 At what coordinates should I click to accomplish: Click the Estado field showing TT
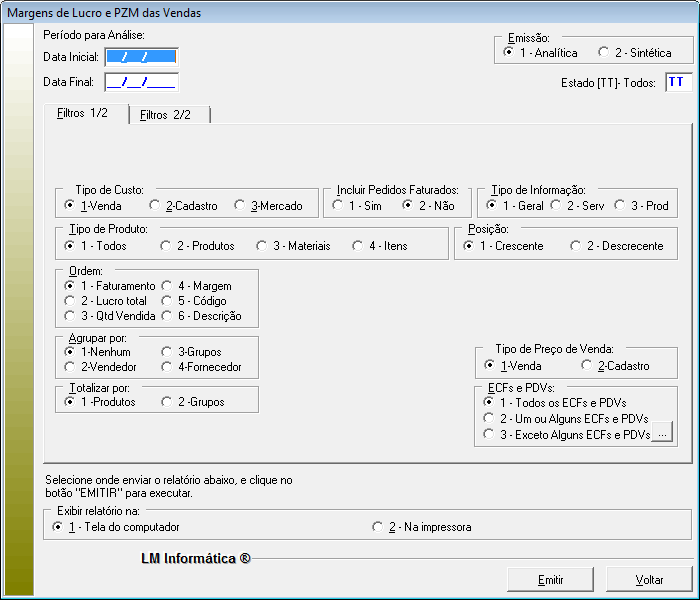click(x=676, y=82)
